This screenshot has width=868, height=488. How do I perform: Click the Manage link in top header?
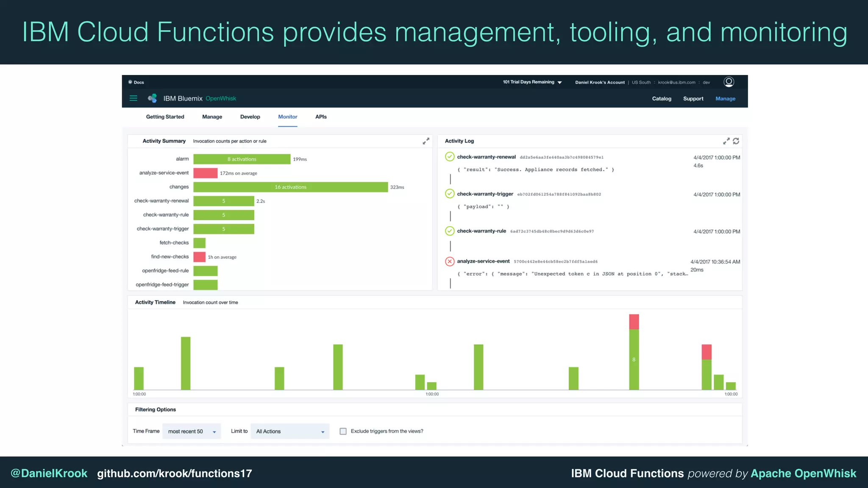(x=725, y=99)
